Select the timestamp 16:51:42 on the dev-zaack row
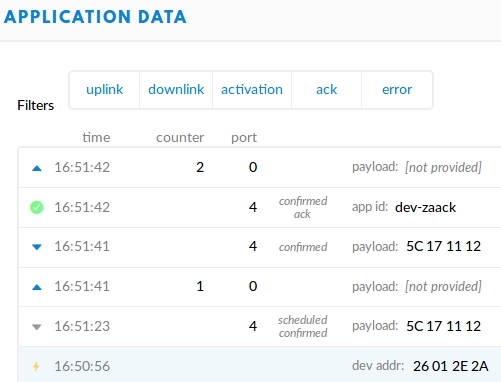This screenshot has width=501, height=382. (82, 207)
